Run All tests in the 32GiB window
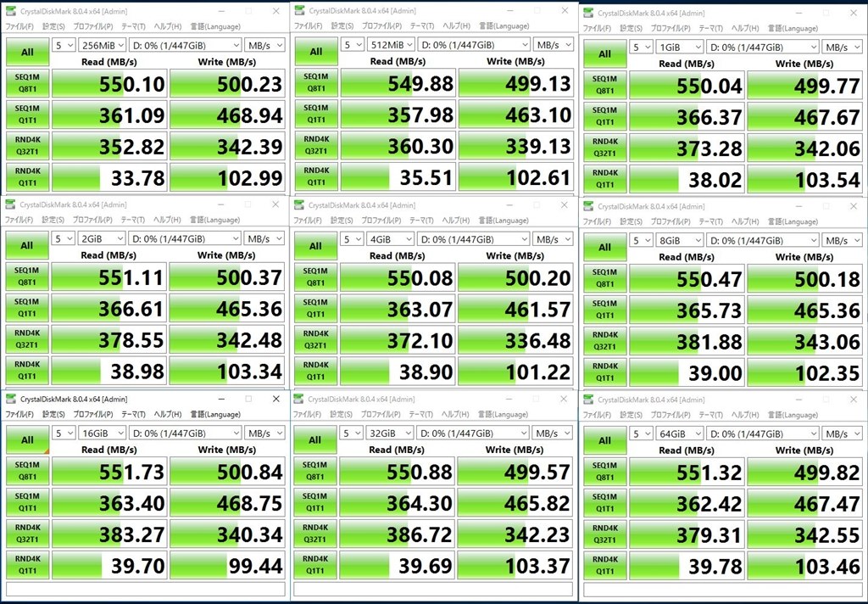The image size is (868, 604). tap(316, 440)
